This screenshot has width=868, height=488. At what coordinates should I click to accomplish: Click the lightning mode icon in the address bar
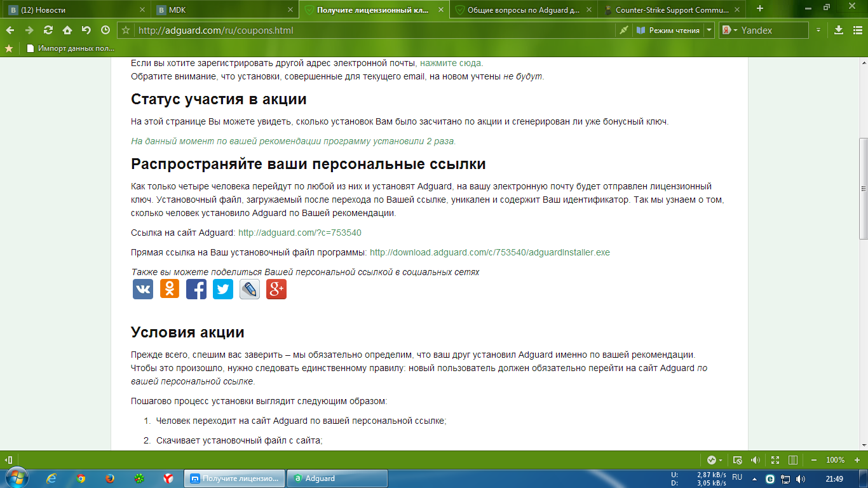(623, 30)
